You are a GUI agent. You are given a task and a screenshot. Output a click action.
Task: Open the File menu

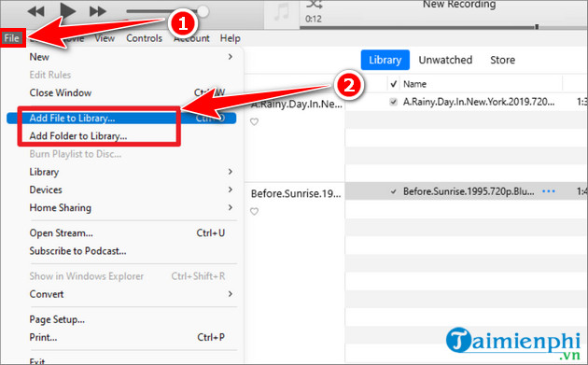coord(11,38)
